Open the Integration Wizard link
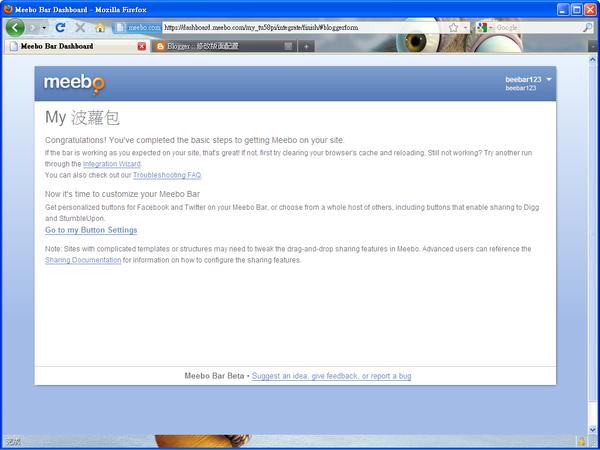Viewport: 600px width, 450px height. coord(112,164)
